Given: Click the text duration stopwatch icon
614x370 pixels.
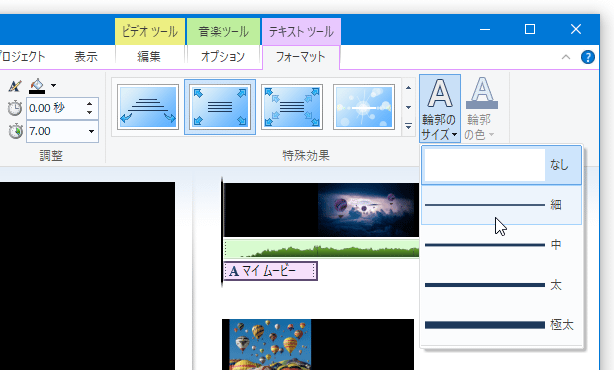Looking at the screenshot, I should pyautogui.click(x=15, y=131).
